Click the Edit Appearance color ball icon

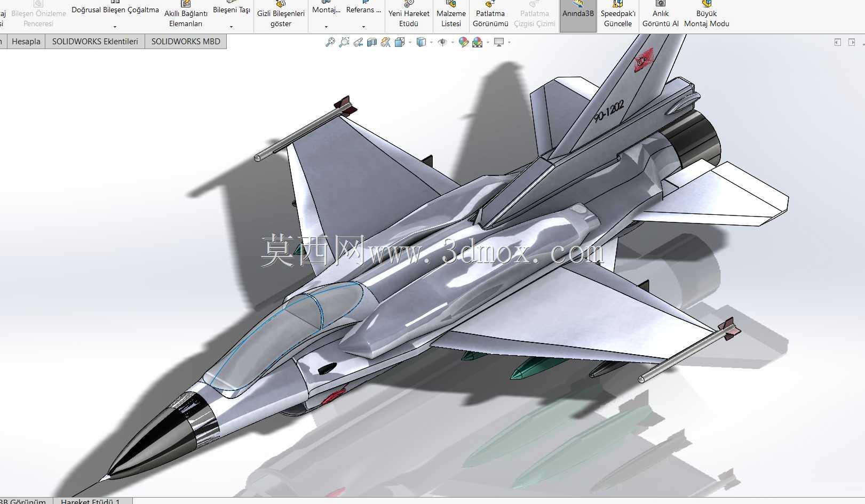[x=464, y=42]
